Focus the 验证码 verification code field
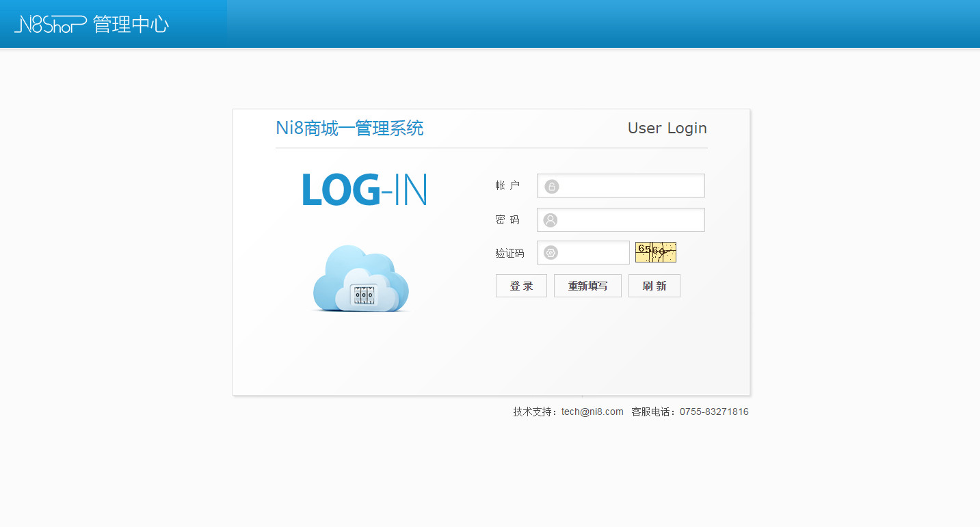This screenshot has height=527, width=980. coord(592,253)
